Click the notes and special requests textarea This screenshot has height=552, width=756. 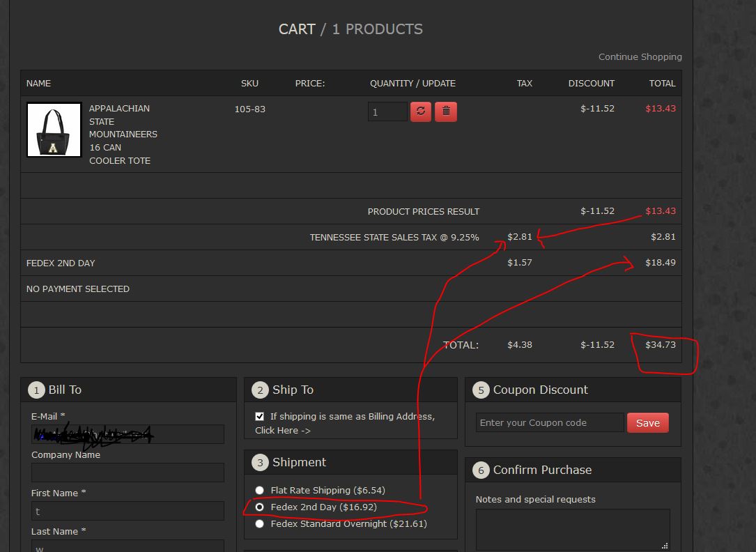click(x=572, y=529)
